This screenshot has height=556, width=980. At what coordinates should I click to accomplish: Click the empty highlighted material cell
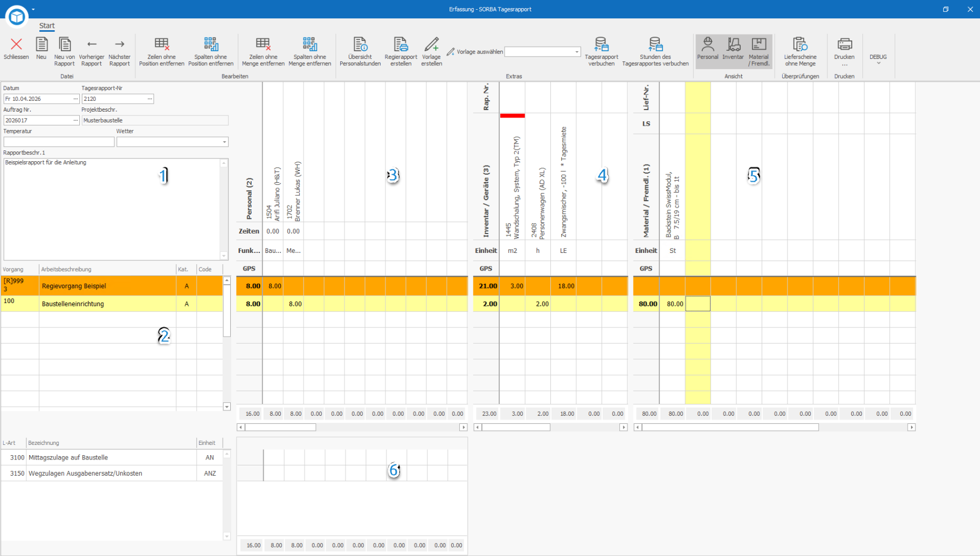tap(698, 304)
